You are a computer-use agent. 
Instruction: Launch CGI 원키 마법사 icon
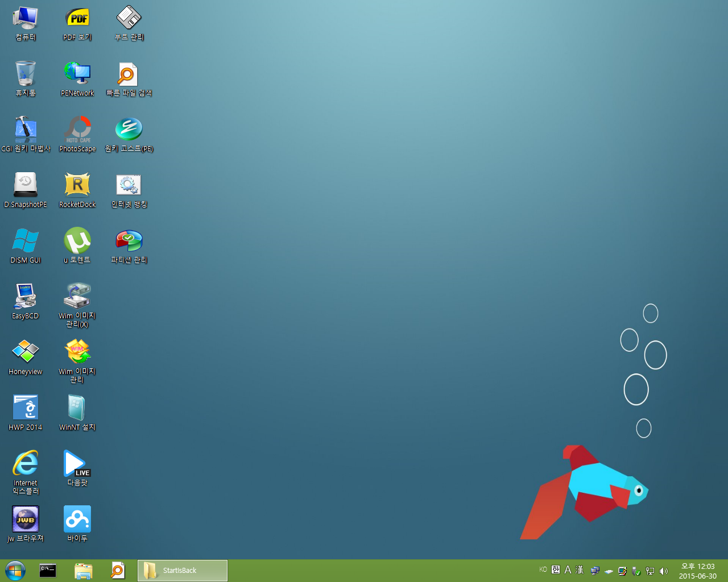26,135
